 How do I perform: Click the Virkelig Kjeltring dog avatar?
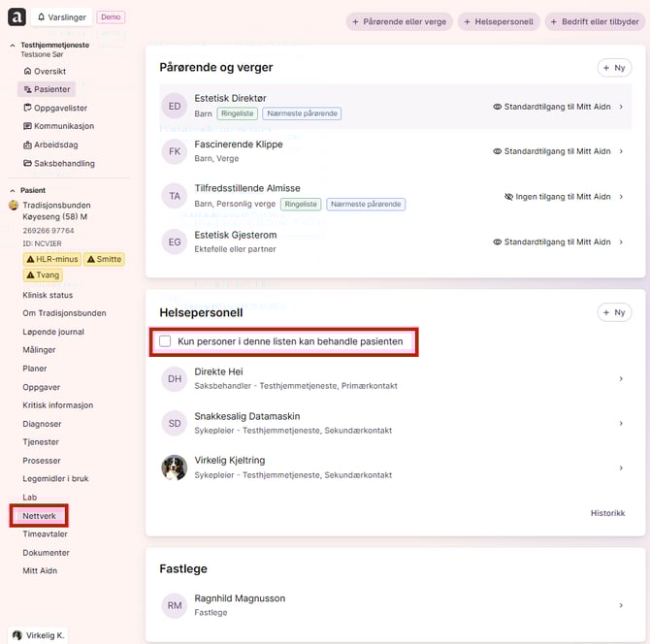click(x=175, y=467)
